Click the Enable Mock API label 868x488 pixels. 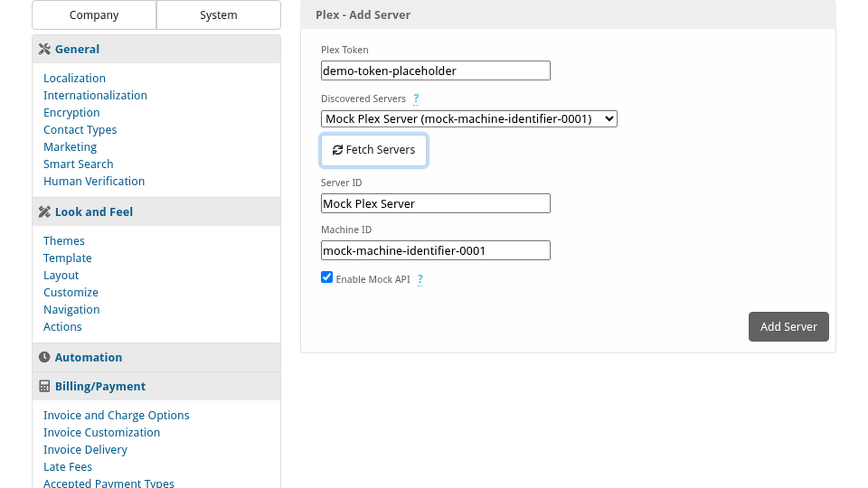(373, 280)
